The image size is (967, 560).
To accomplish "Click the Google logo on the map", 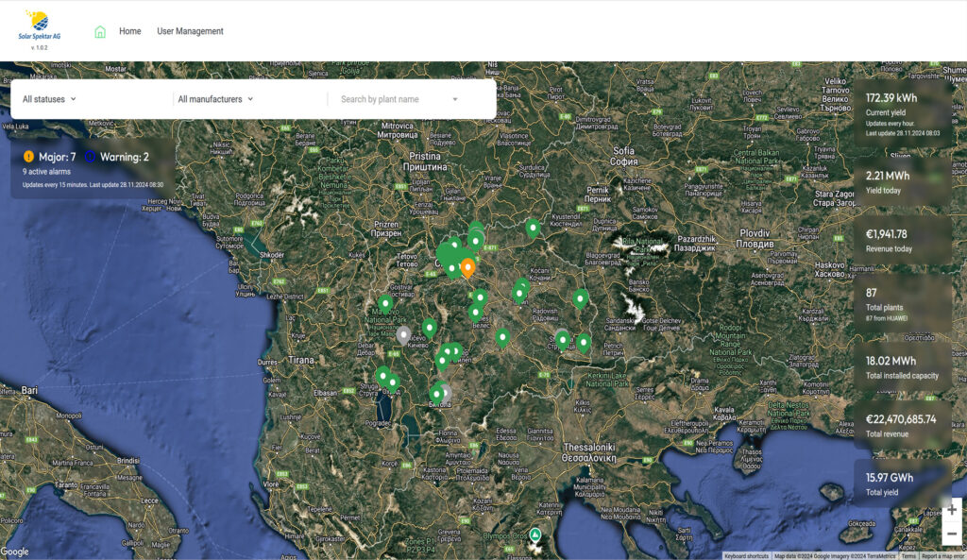I will click(15, 552).
